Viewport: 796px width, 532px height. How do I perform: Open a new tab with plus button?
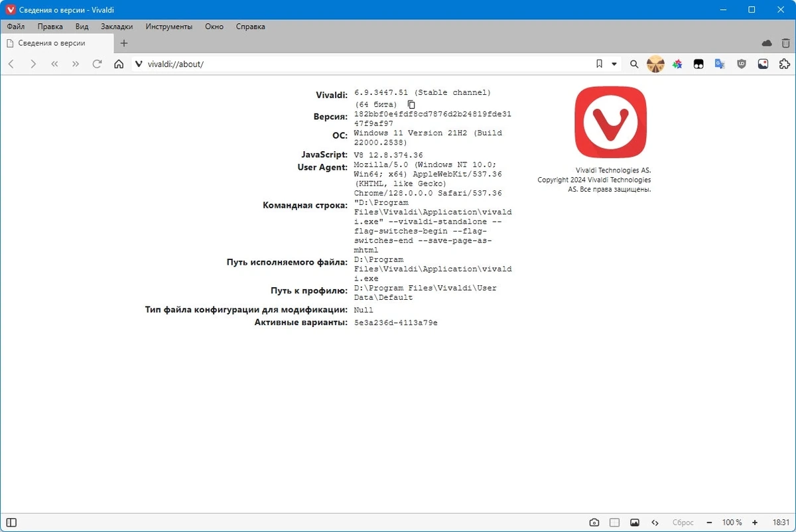pos(123,43)
